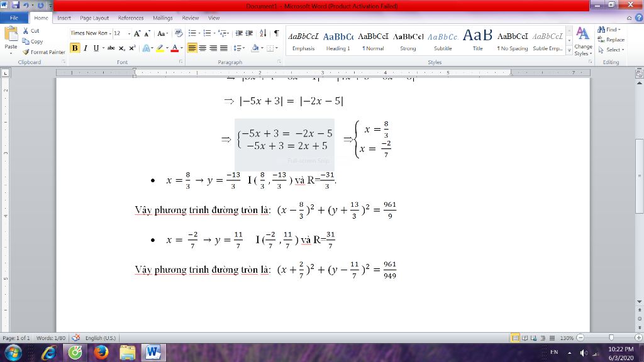The width and height of the screenshot is (644, 362).
Task: Shrink the font size
Action: [x=147, y=33]
